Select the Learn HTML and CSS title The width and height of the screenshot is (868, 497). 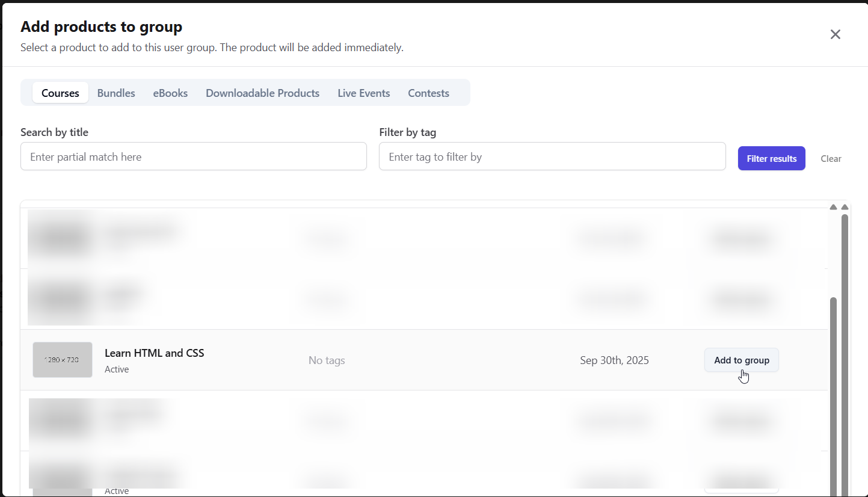[154, 353]
